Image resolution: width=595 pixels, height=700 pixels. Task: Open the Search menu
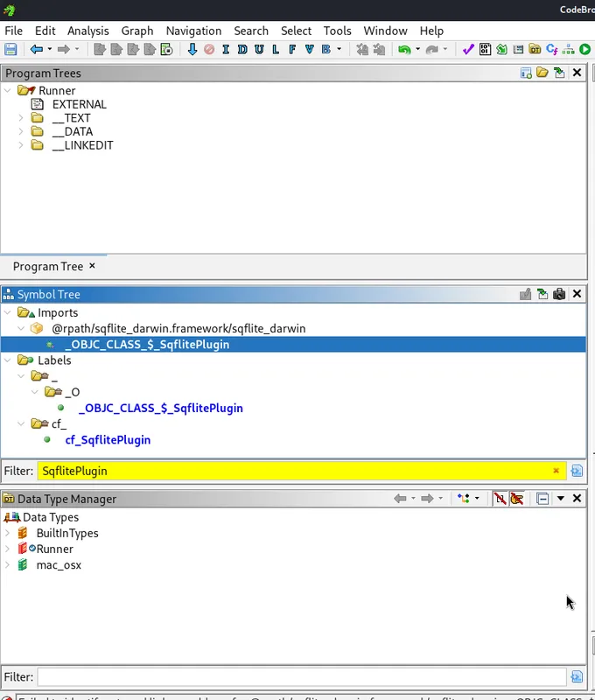251,31
